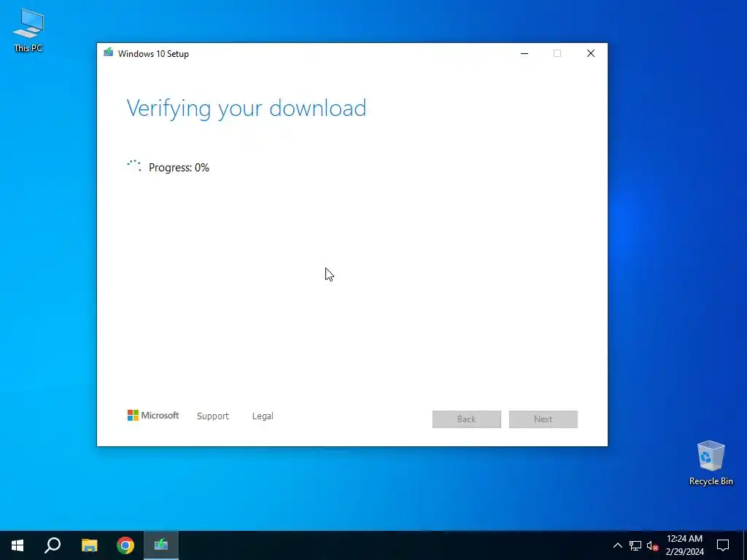Launch Google Chrome from taskbar
This screenshot has width=747, height=560.
[x=125, y=545]
